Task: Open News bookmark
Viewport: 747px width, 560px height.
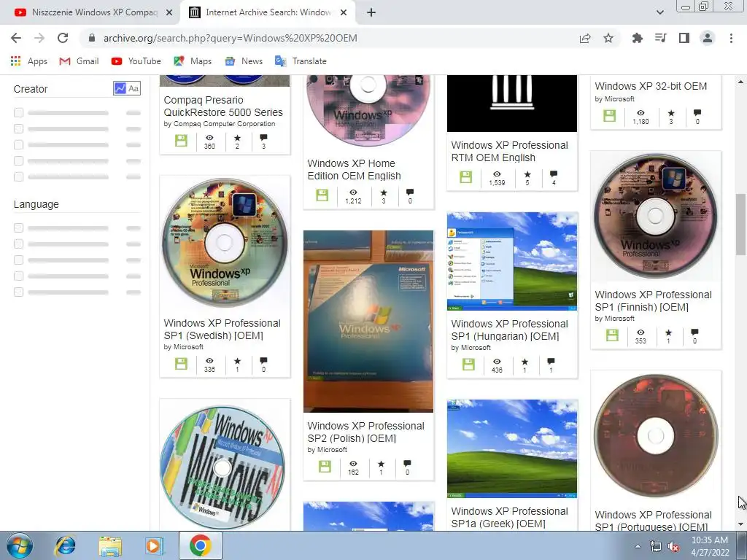Action: point(244,61)
